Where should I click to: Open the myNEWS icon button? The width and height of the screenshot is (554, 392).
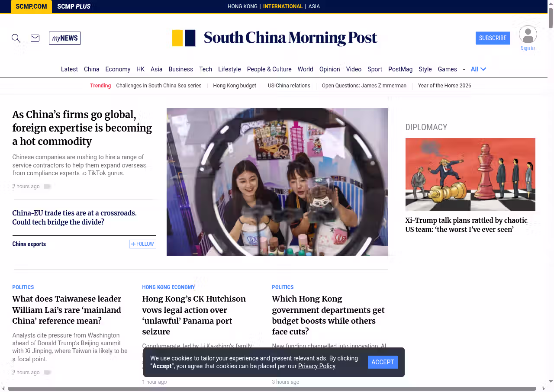click(65, 38)
